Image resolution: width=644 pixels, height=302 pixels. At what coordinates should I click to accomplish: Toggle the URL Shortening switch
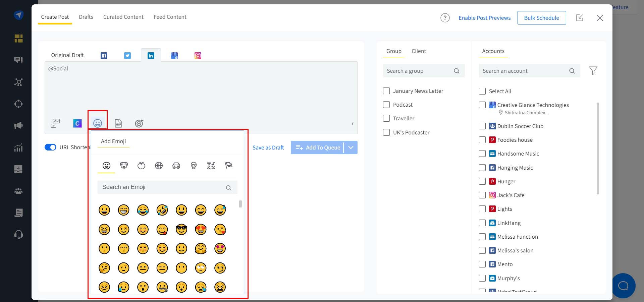coord(50,147)
